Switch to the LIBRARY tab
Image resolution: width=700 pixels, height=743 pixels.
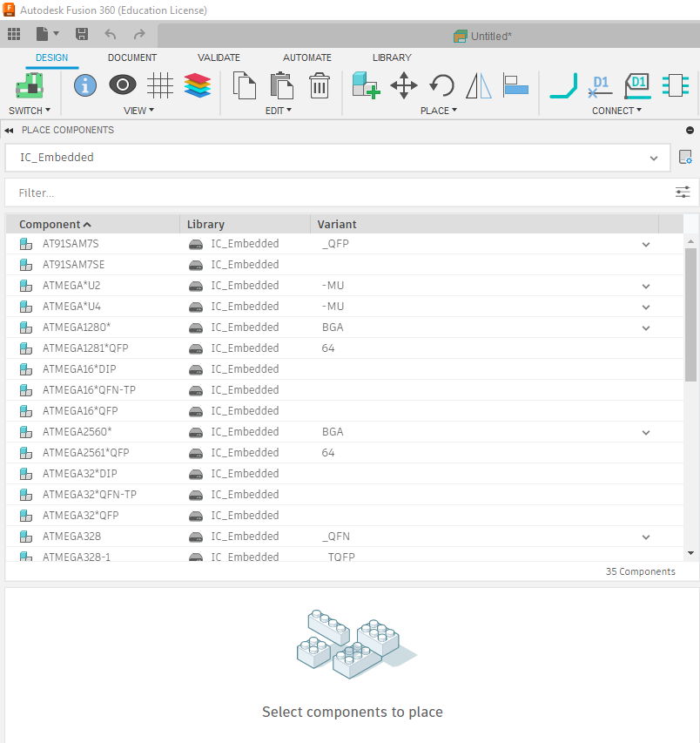point(392,57)
